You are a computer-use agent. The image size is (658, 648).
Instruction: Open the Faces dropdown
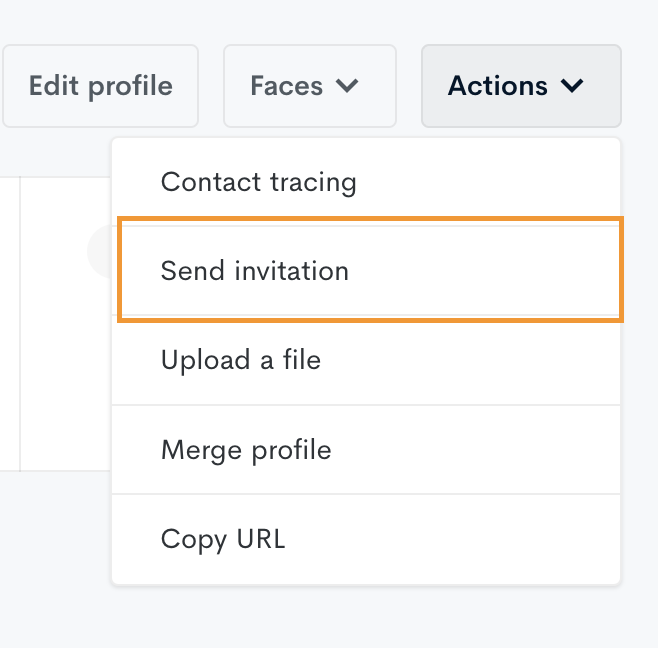pyautogui.click(x=310, y=86)
